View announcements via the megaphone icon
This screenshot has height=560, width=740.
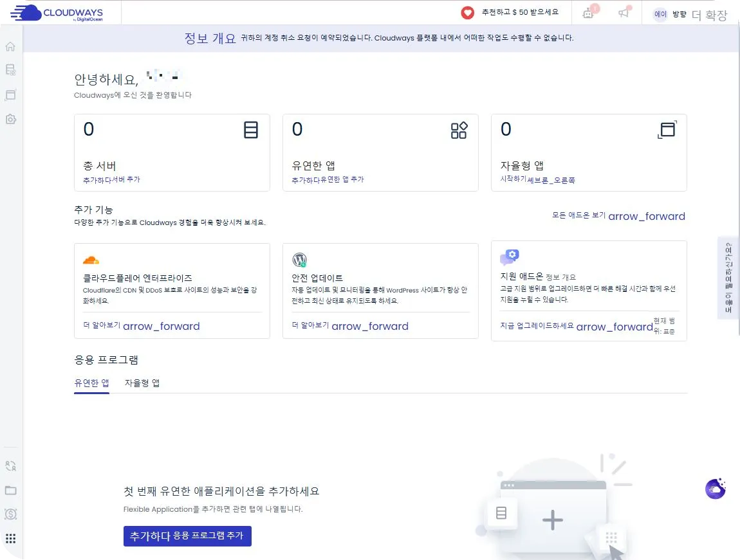pos(623,13)
